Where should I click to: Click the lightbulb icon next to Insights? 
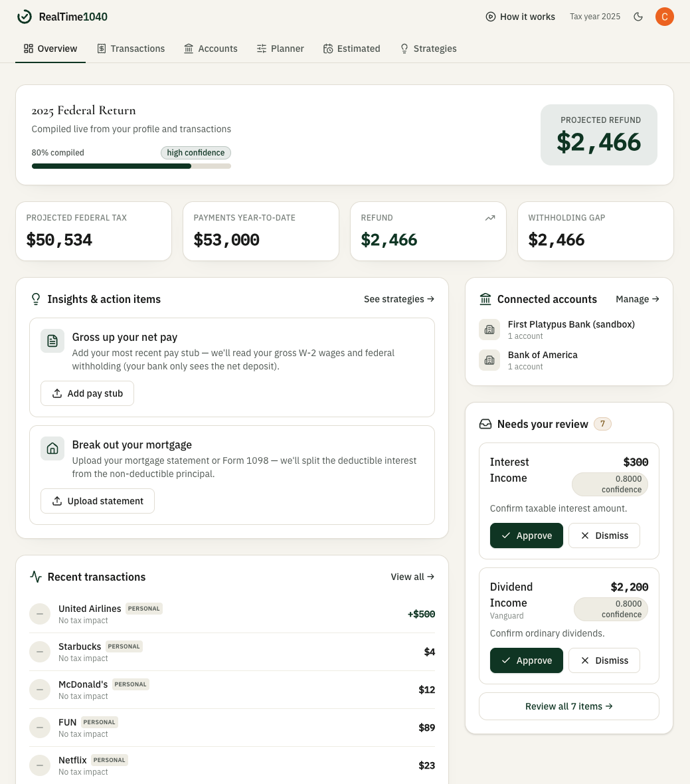point(36,299)
